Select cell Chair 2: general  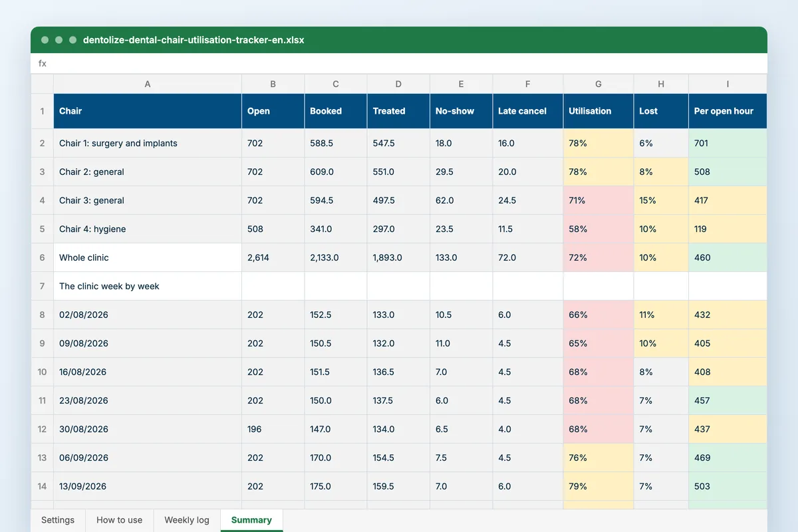pyautogui.click(x=148, y=172)
